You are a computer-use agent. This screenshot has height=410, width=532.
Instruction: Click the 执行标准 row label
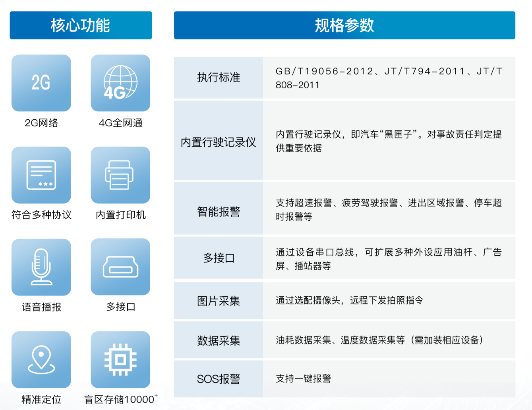point(219,78)
